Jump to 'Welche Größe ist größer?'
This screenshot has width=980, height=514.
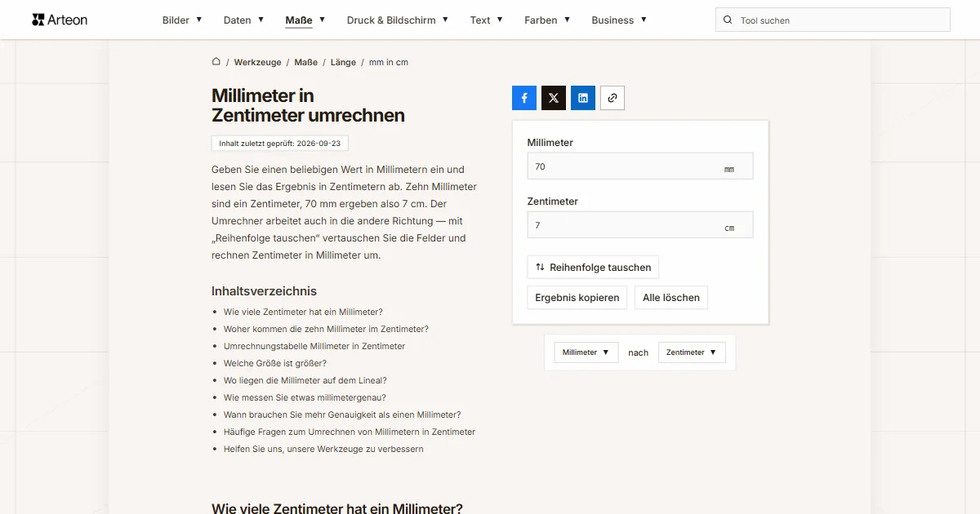pos(275,363)
